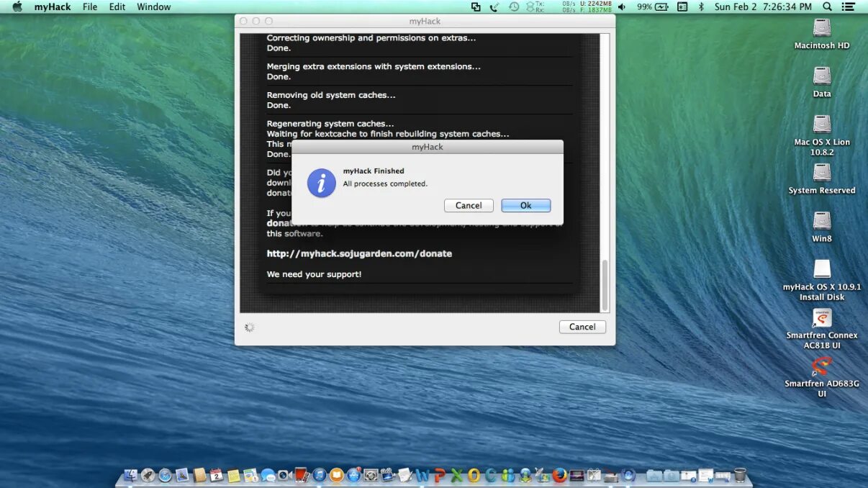
Task: Open App Store from the Dock
Action: [x=354, y=475]
